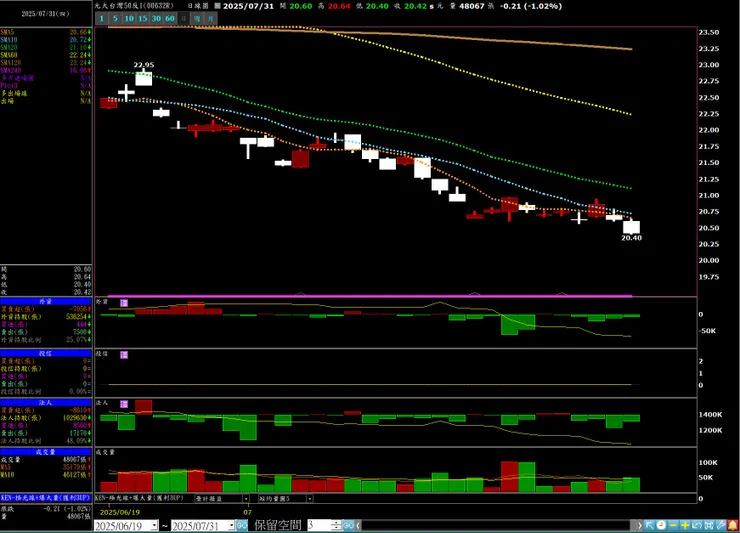Viewport: 740px width, 533px height.
Task: Select the 15-minute timeframe button
Action: tap(143, 18)
